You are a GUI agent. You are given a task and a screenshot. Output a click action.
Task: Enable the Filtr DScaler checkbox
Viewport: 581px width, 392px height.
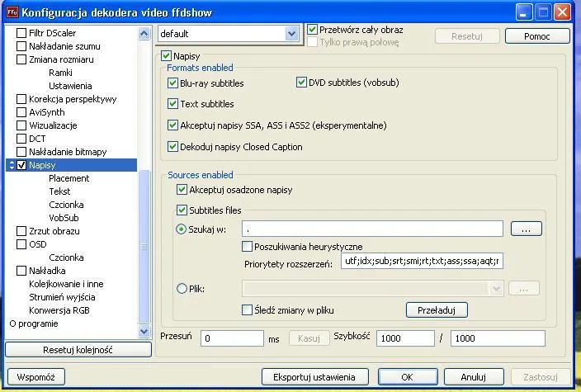coord(22,33)
